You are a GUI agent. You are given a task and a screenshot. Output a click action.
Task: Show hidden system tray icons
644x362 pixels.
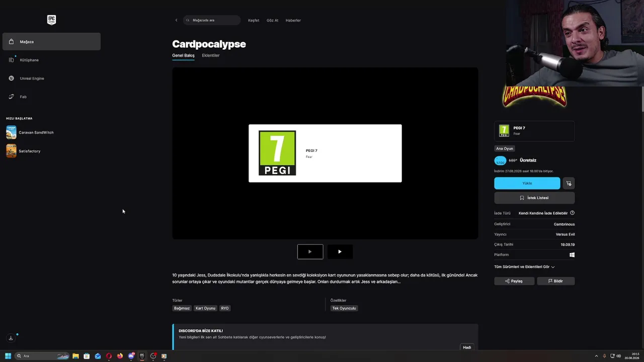click(596, 356)
